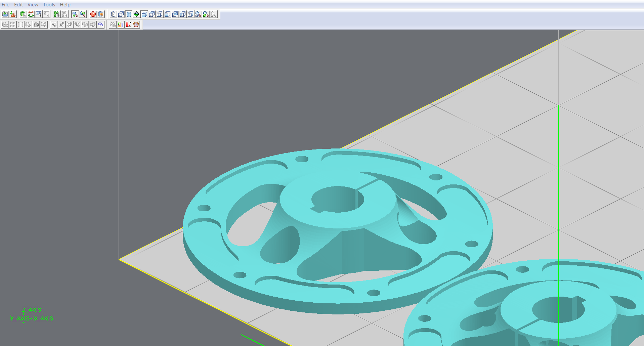Screen dimensions: 644x346
Task: Click the zoom previous magnifier icon
Action: pos(83,14)
